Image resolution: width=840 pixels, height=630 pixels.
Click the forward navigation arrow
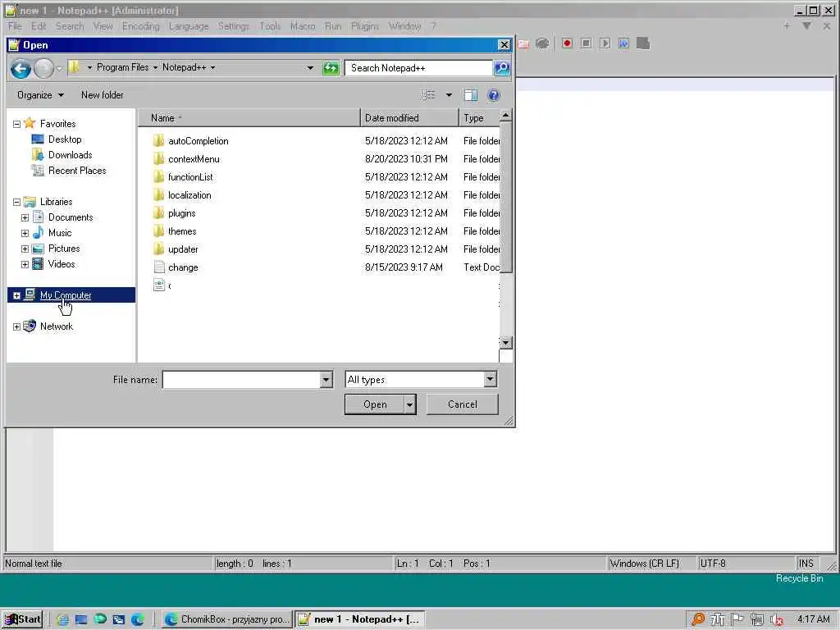[44, 69]
